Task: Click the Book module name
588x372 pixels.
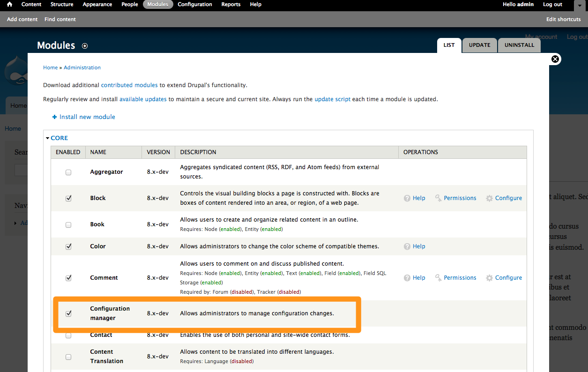Action: (x=97, y=224)
